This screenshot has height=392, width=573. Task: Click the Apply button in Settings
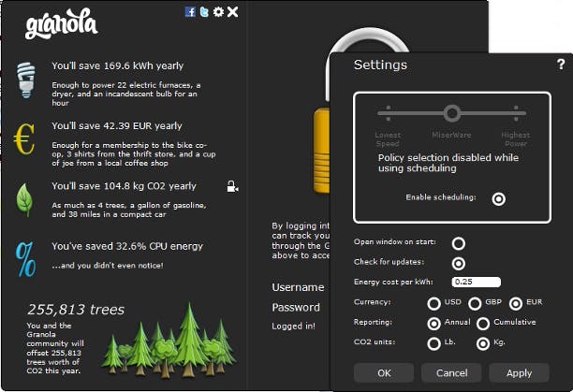519,372
